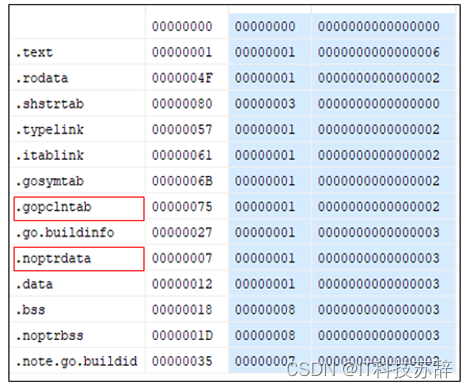Select 00000001 in the .gopclntab row

265,207
